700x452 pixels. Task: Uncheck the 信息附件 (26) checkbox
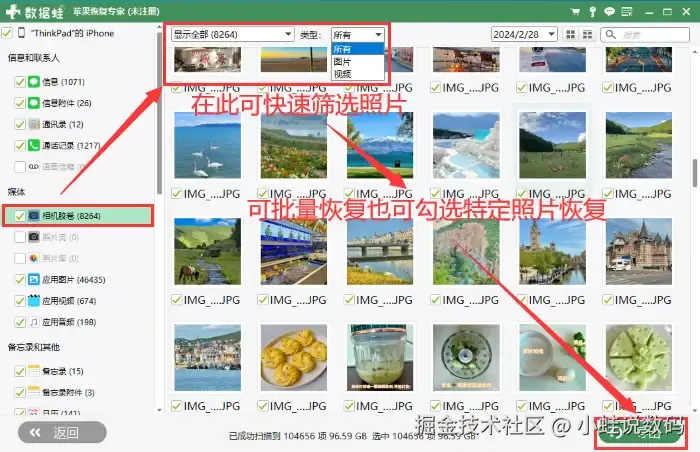point(20,103)
